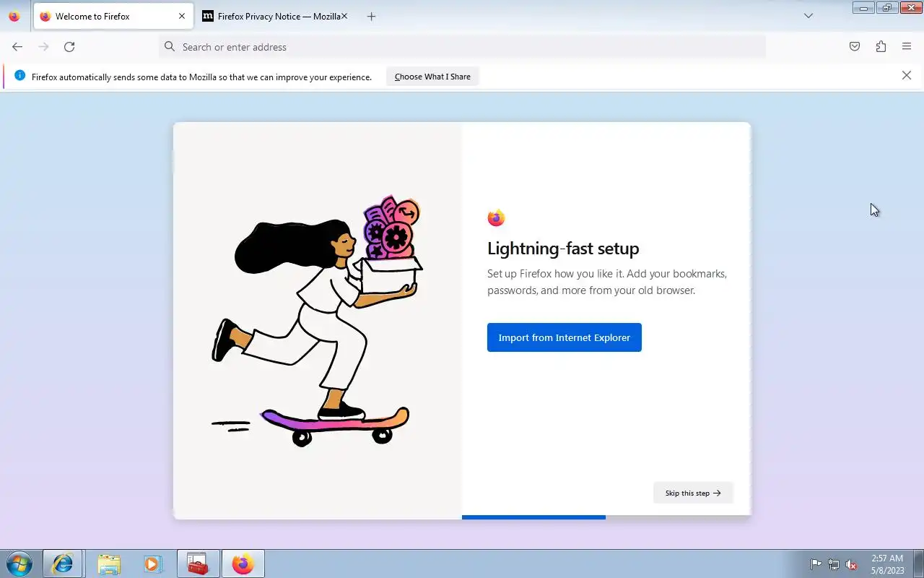924x578 pixels.
Task: Focus the Search or enter address field
Action: click(x=462, y=47)
